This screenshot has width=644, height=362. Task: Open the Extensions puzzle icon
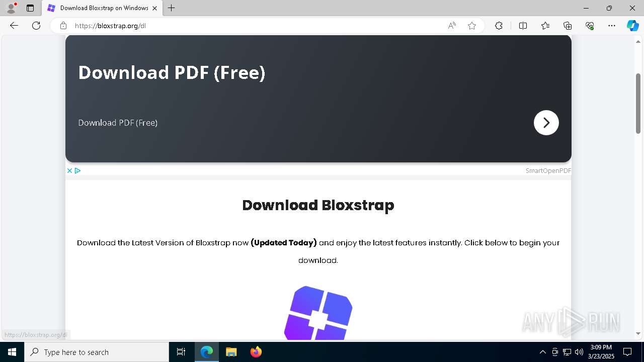pos(499,26)
